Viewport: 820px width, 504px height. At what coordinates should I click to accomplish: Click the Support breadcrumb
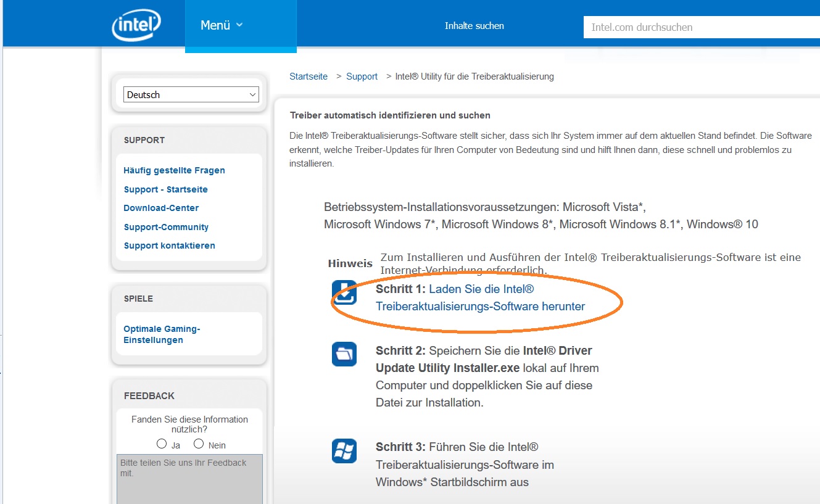[x=362, y=76]
